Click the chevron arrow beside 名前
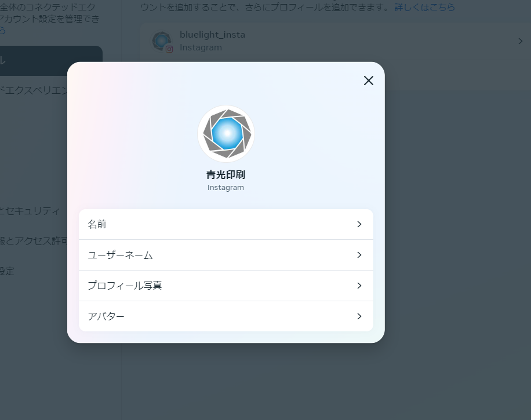Screen dimensions: 531x420 pyautogui.click(x=359, y=224)
